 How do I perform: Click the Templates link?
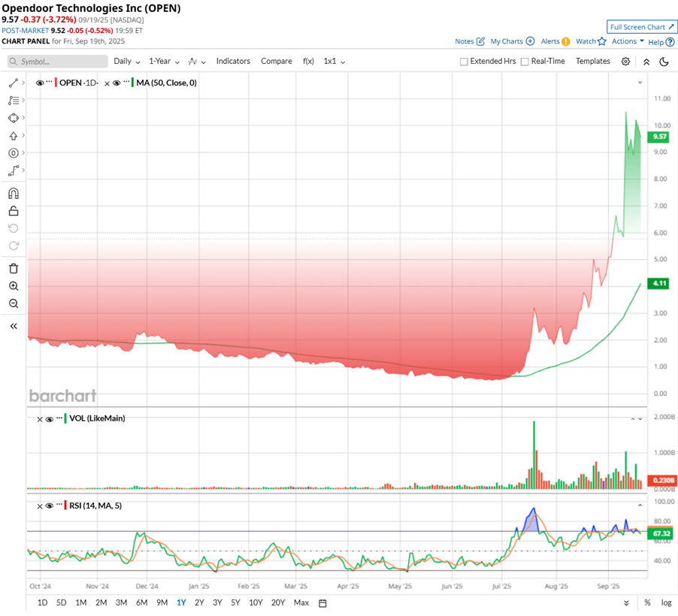pyautogui.click(x=592, y=62)
